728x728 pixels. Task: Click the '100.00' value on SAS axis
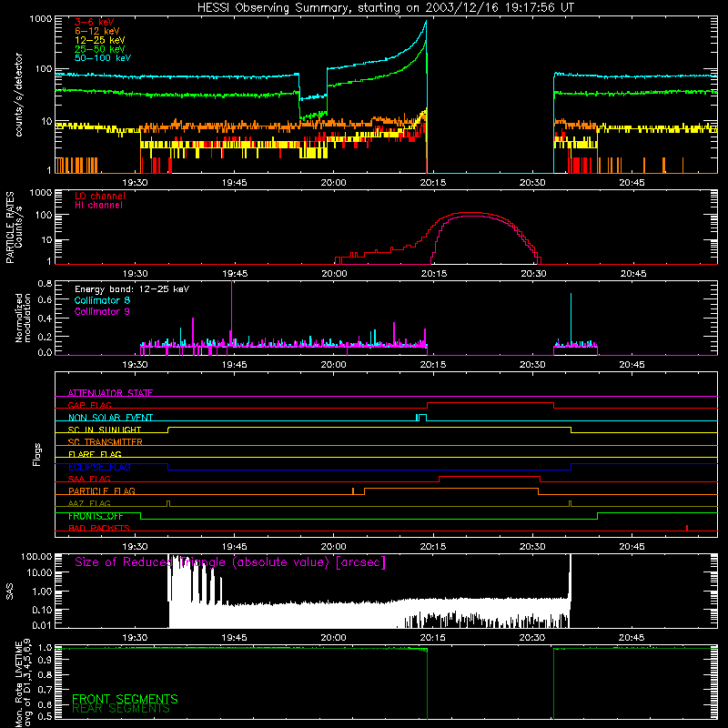36,556
